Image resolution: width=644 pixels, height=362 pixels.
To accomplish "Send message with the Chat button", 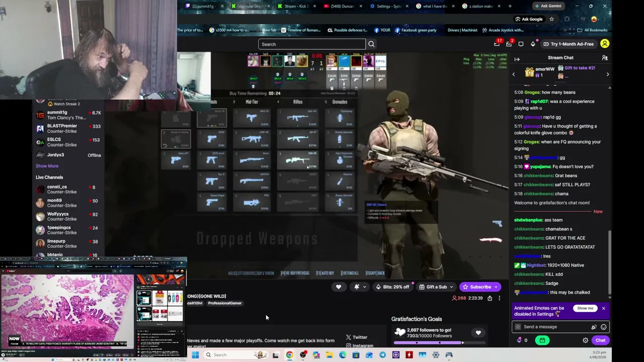I will point(600,340).
